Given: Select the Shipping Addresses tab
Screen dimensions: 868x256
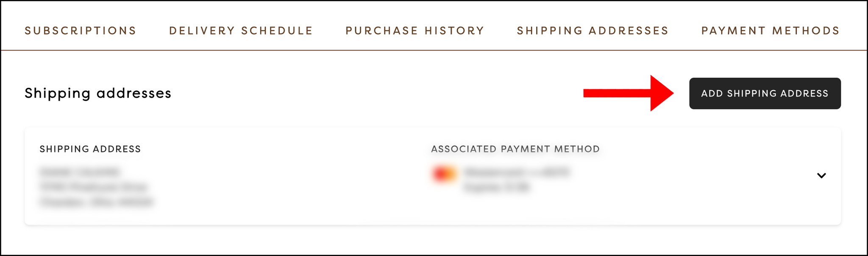Looking at the screenshot, I should (593, 31).
